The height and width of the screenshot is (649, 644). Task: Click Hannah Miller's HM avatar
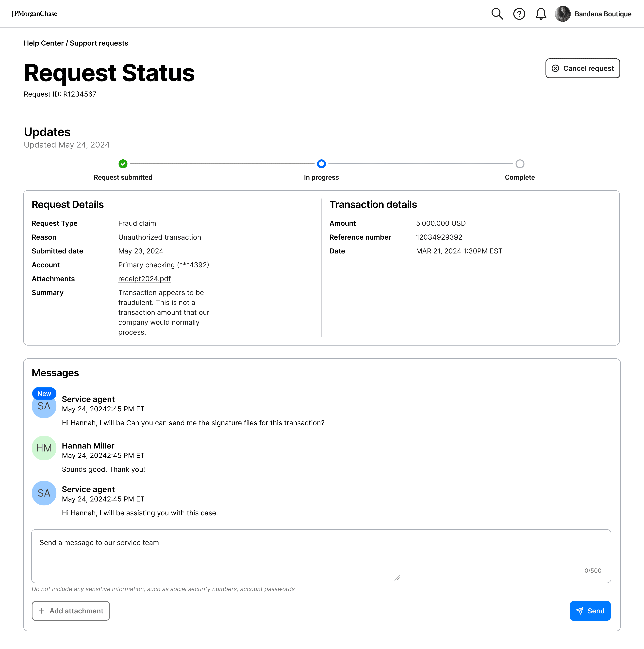[x=44, y=448]
